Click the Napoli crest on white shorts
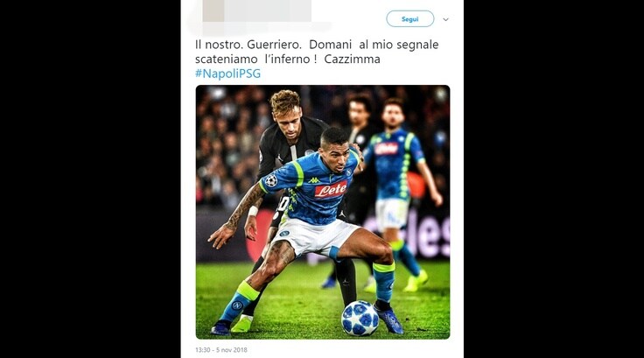The image size is (644, 358). coord(284,233)
